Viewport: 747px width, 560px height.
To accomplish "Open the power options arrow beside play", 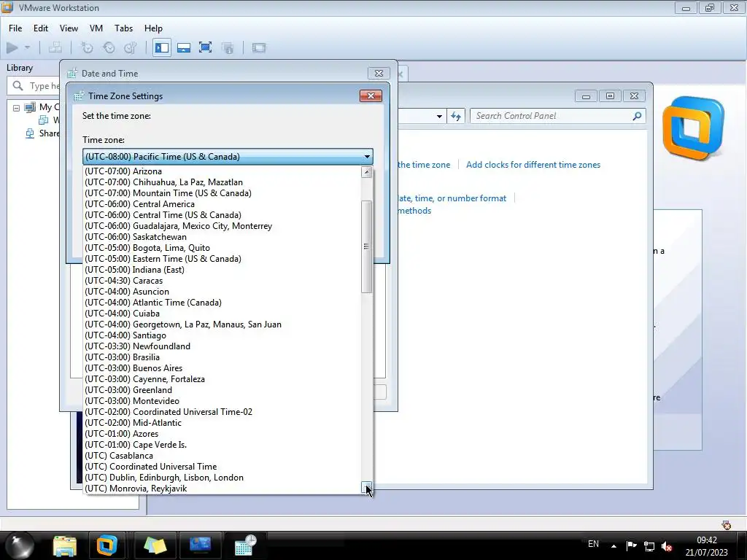I will [27, 47].
